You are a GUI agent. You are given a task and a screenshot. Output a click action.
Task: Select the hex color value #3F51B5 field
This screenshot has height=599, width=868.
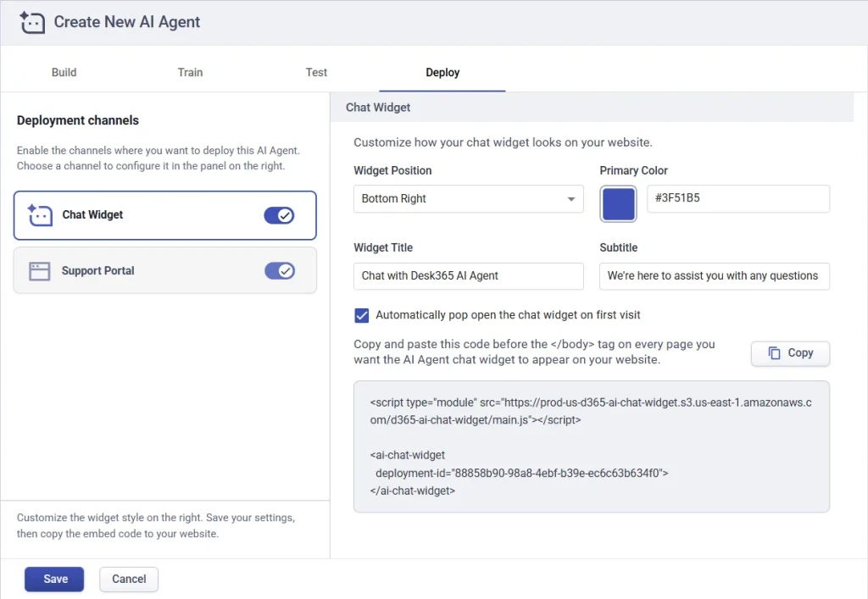[737, 198]
